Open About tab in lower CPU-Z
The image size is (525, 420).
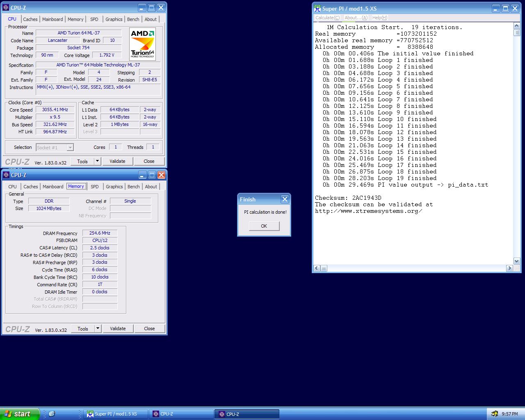(x=151, y=187)
